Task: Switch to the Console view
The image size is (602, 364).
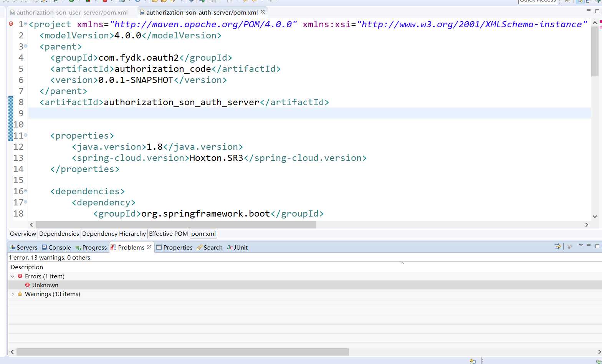Action: (56, 248)
